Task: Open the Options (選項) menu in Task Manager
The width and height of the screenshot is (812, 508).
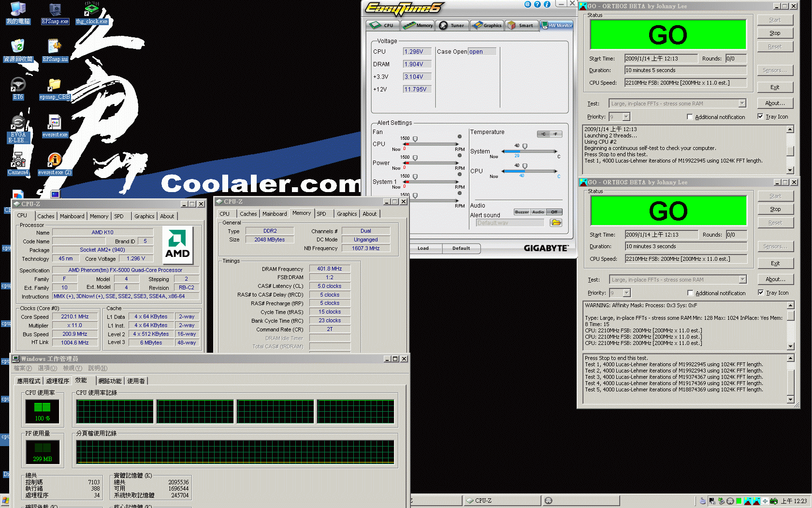Action: pyautogui.click(x=47, y=368)
